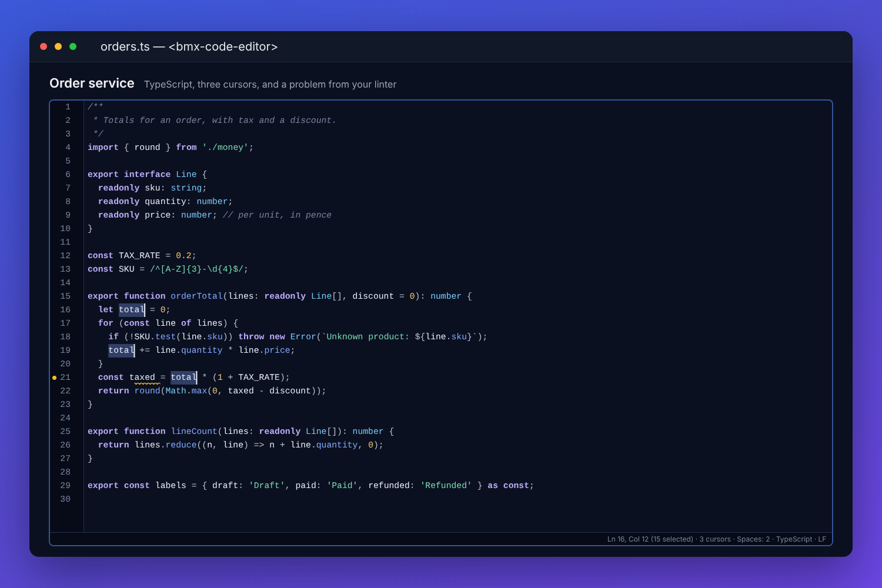Select line number 15 in the gutter

[65, 296]
